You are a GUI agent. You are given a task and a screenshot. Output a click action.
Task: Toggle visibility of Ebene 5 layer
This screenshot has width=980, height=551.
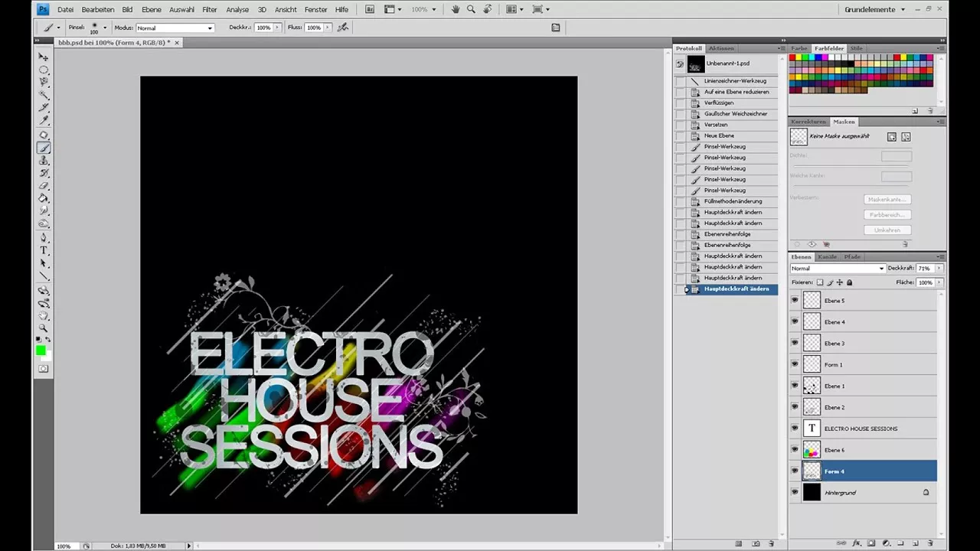click(794, 300)
